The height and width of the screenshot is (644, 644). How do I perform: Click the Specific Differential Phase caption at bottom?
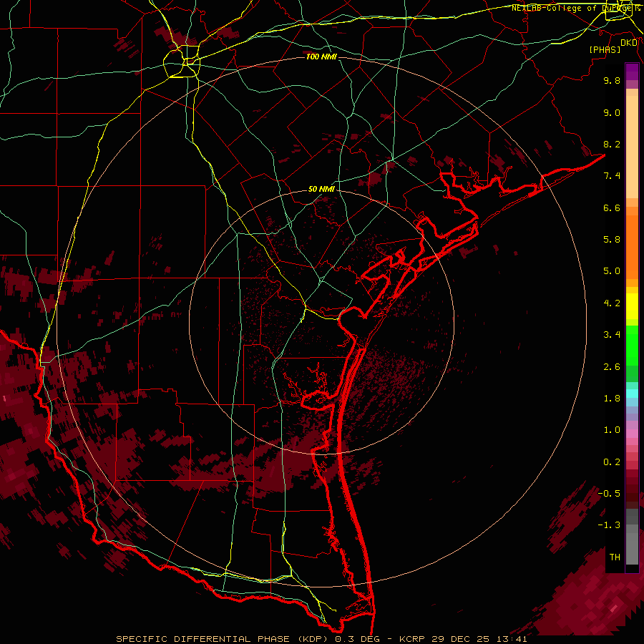point(321,639)
